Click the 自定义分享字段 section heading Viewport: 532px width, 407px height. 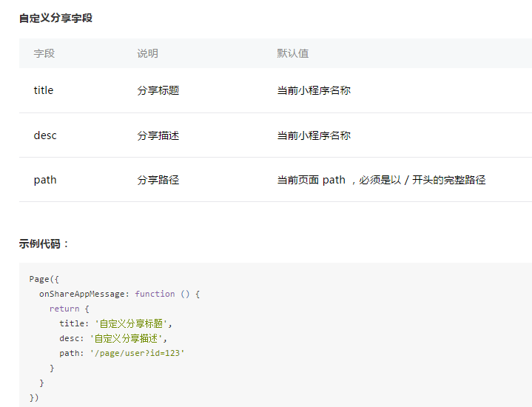[x=55, y=18]
